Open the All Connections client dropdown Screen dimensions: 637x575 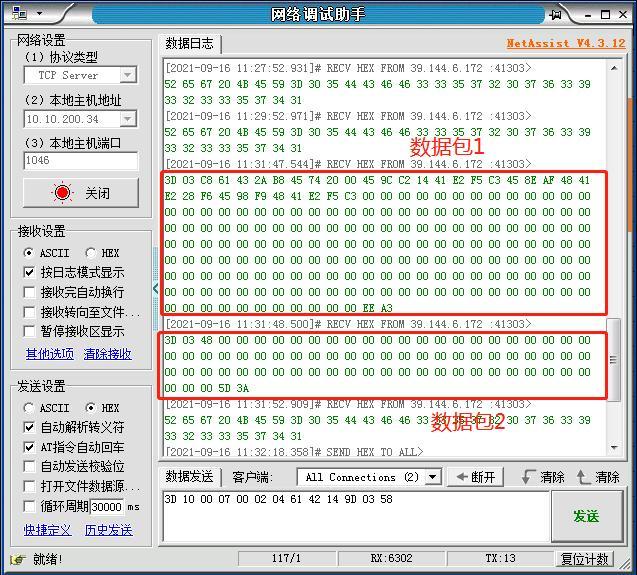[x=432, y=478]
